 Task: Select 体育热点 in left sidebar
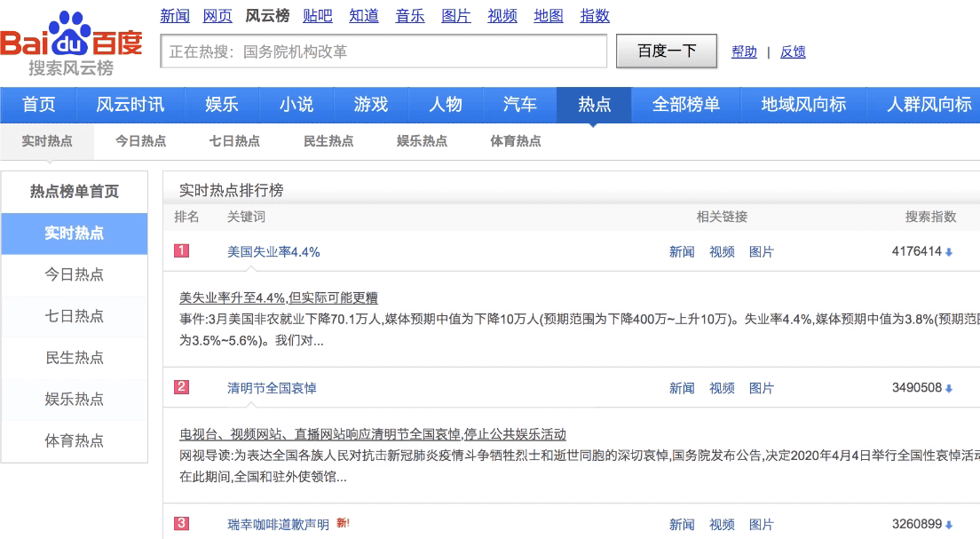[75, 440]
